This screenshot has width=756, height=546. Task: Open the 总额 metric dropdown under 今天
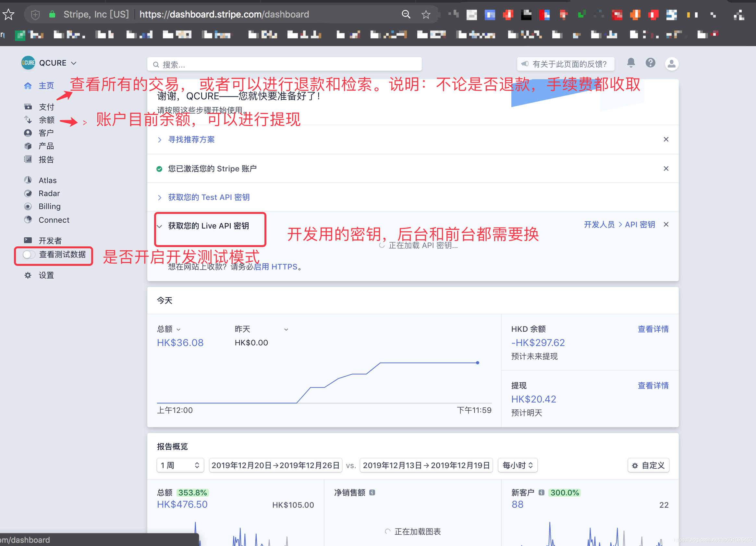click(x=169, y=329)
